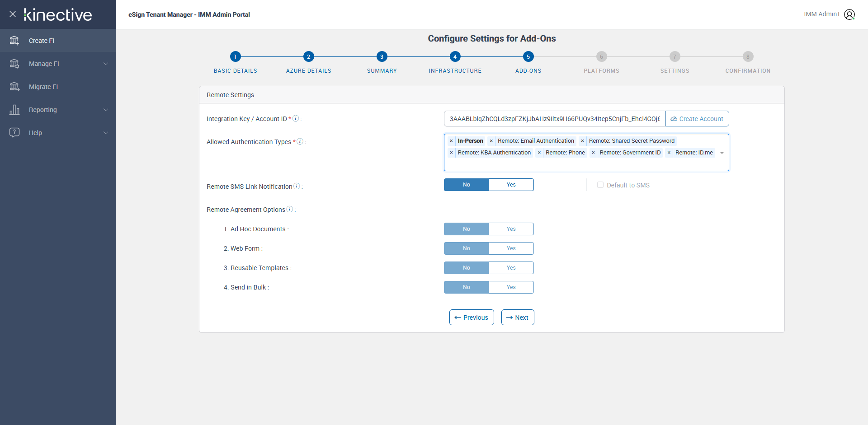Click info icon beside Integration Key / Account ID
This screenshot has height=425, width=868.
[x=296, y=118]
